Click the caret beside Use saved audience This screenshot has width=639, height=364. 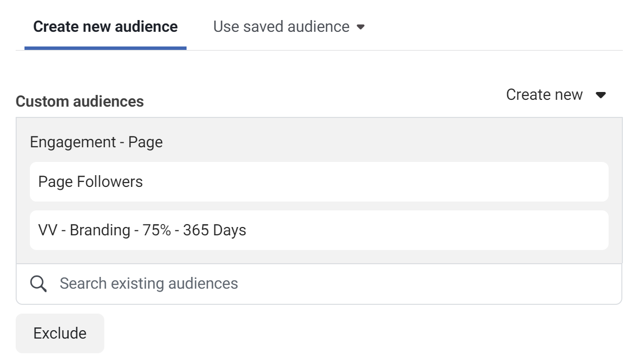pyautogui.click(x=361, y=27)
